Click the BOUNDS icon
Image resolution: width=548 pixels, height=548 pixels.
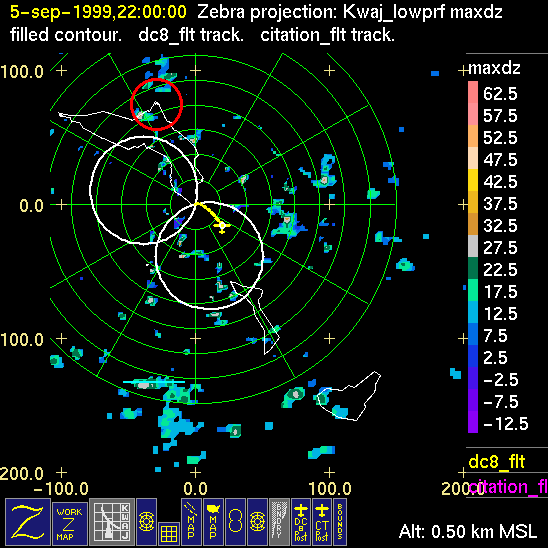pyautogui.click(x=340, y=521)
